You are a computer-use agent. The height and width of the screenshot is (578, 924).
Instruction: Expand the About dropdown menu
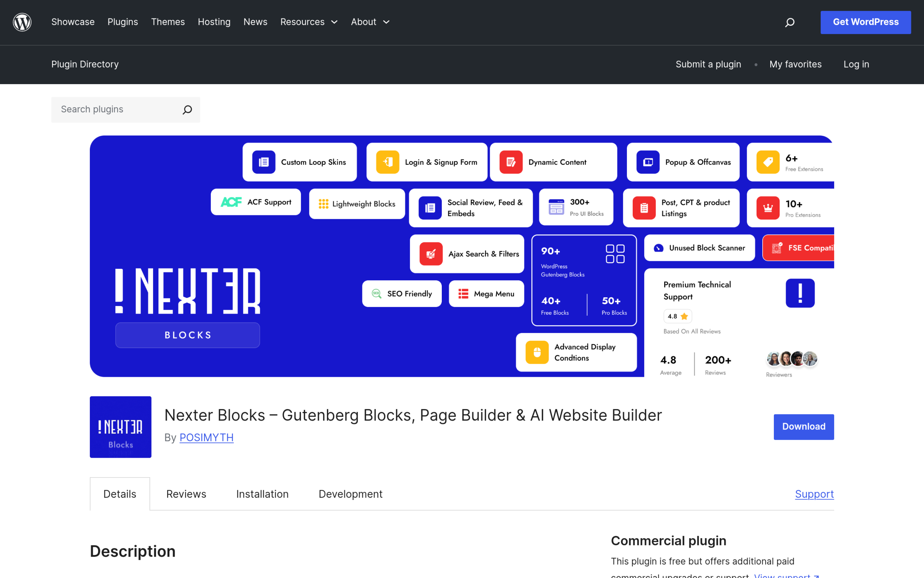370,22
